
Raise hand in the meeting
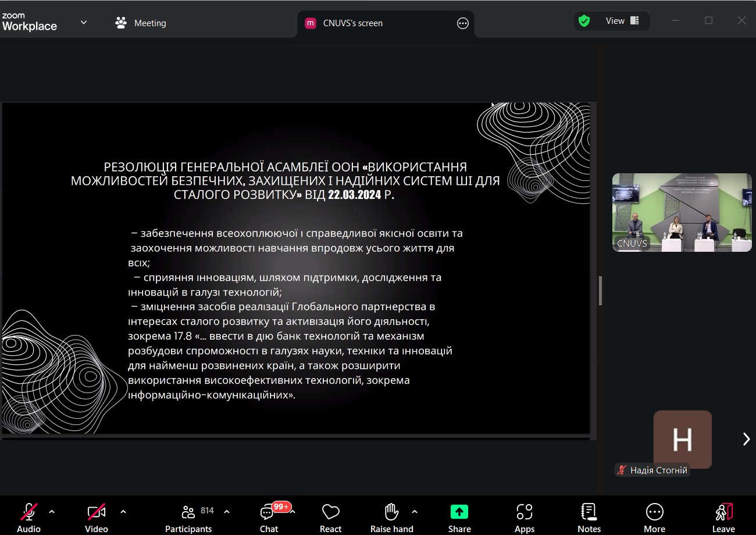coord(391,516)
